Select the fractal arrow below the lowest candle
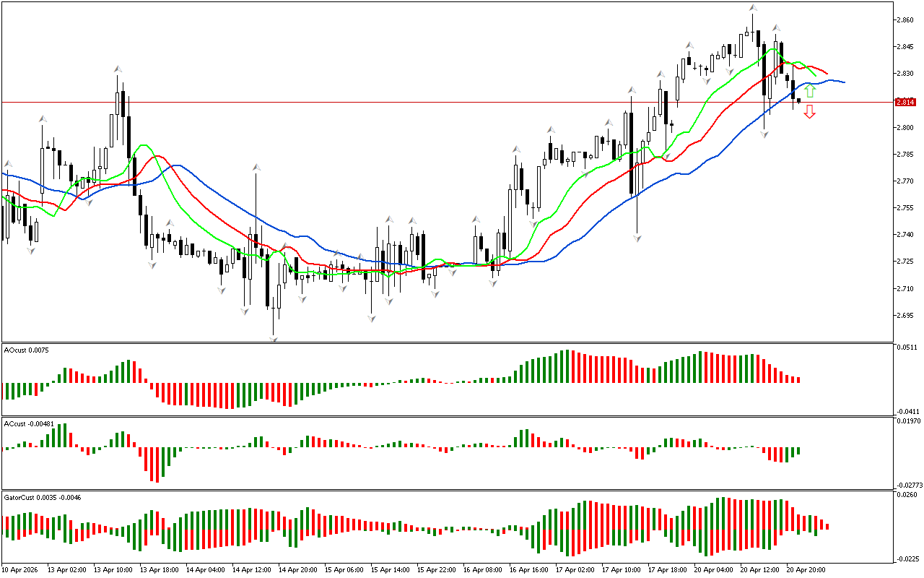Viewport: 924px width, 578px height. [x=274, y=338]
